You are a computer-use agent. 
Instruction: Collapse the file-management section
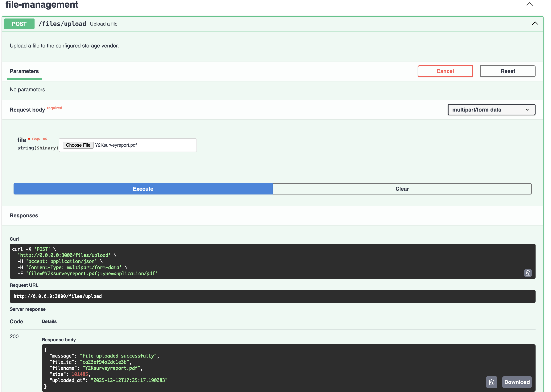(529, 4)
